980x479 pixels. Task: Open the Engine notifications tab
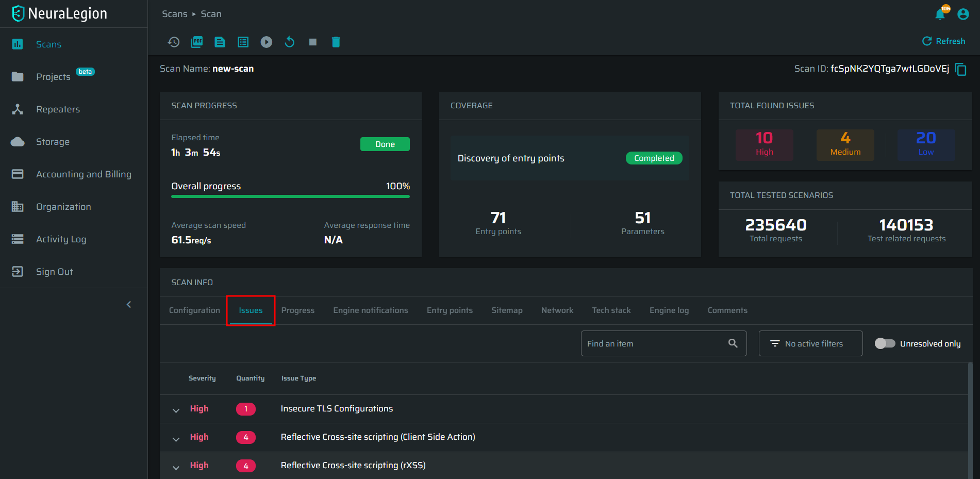pos(371,310)
